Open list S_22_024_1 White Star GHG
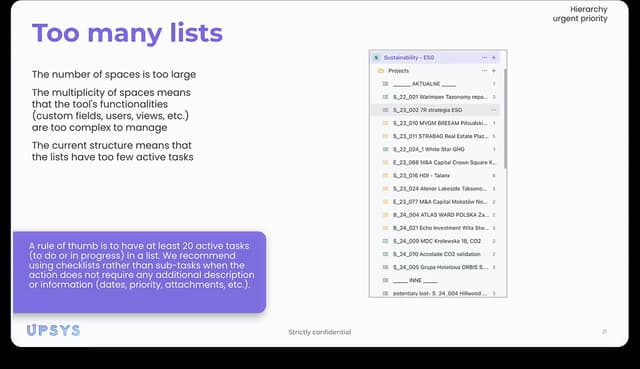Viewport: 640px width, 369px height. 429,149
